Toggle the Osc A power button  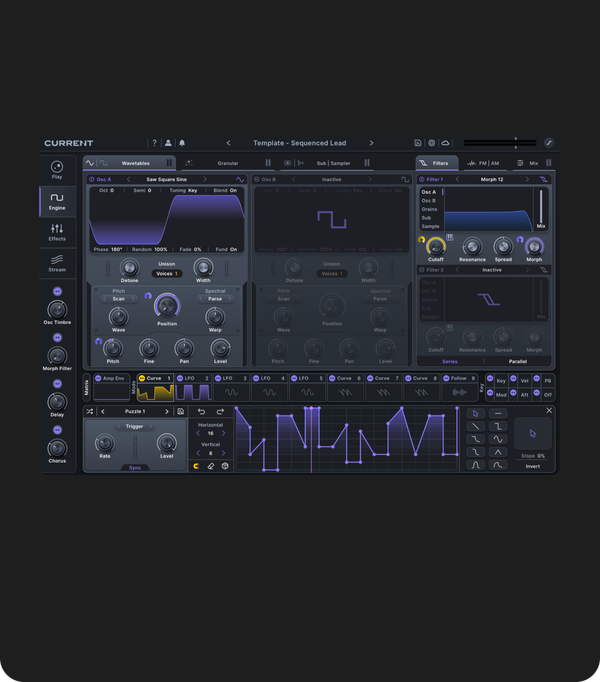(91, 180)
